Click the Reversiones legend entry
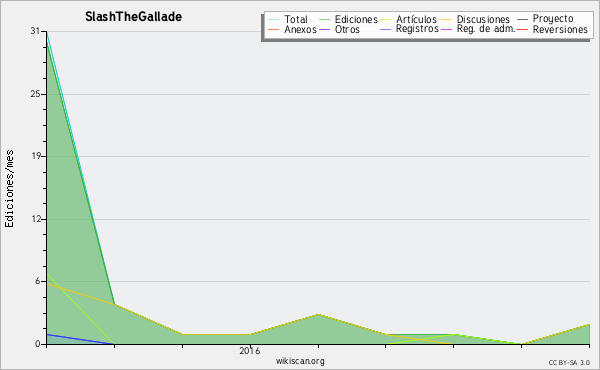Screen dimensions: 600x370 pos(560,29)
